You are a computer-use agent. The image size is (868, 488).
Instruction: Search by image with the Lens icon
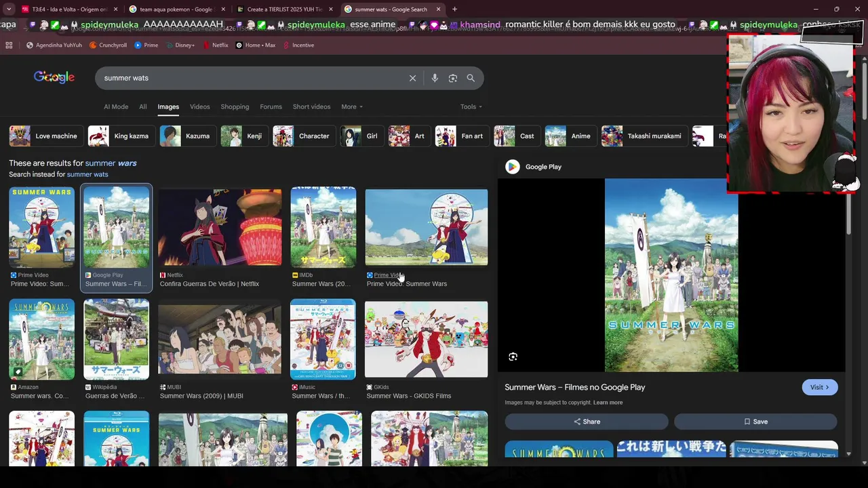pyautogui.click(x=453, y=78)
